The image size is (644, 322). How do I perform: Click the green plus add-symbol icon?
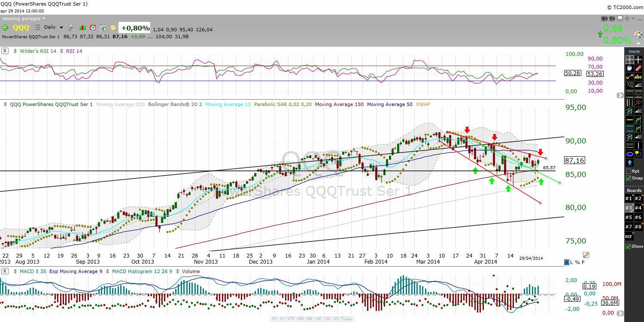coord(5,27)
